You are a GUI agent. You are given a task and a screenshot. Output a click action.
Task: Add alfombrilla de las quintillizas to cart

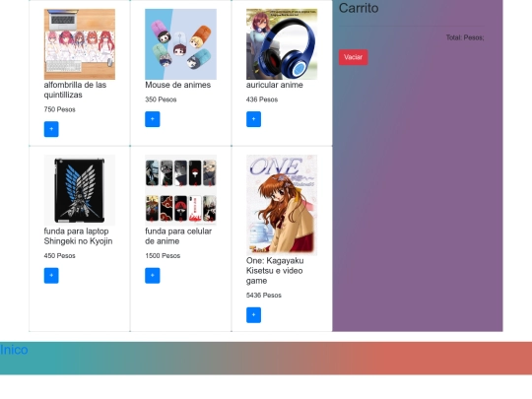51,129
